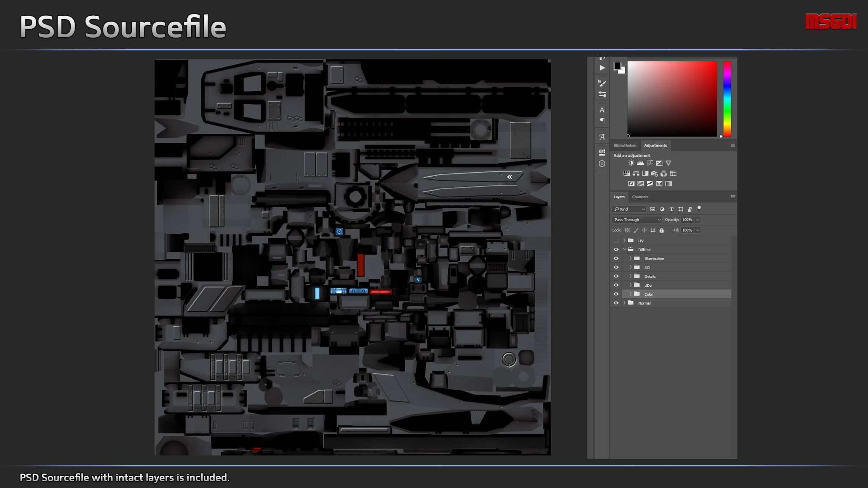This screenshot has height=488, width=868.
Task: Collapse the Diffuse layer group
Action: 624,250
